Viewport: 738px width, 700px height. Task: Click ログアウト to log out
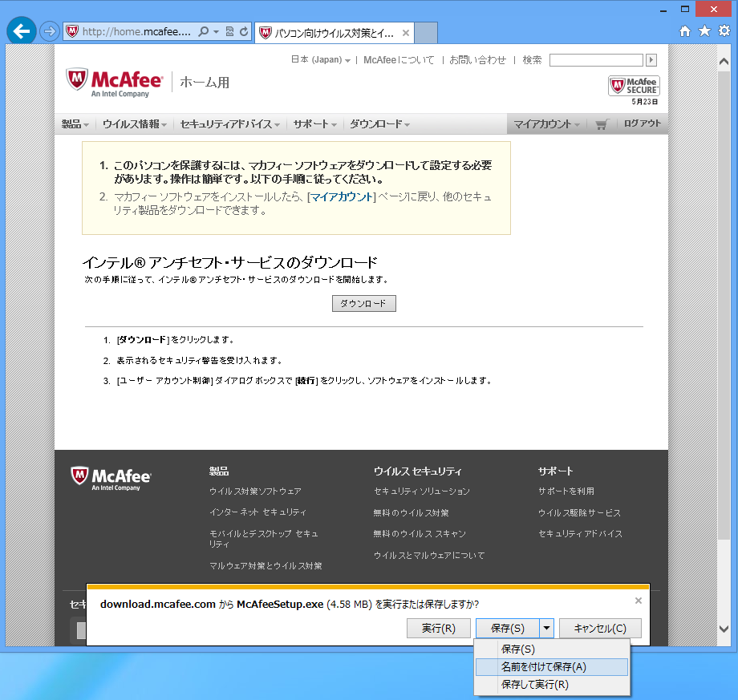(x=642, y=123)
